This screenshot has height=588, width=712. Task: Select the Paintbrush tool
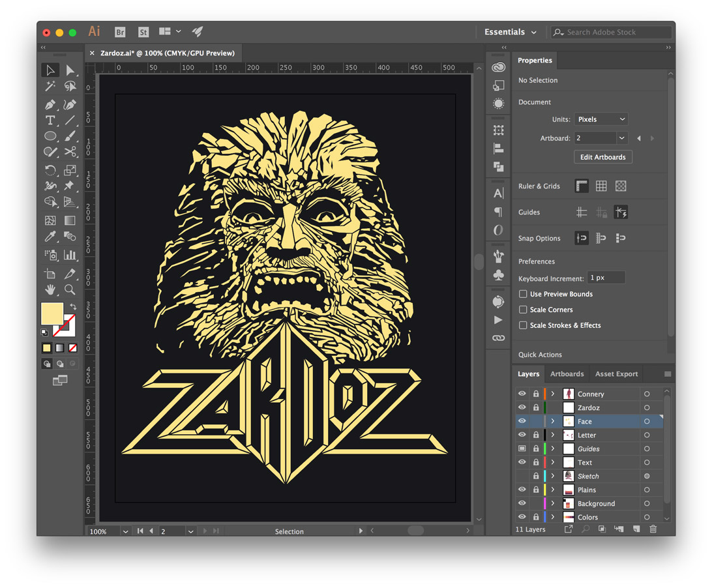pyautogui.click(x=70, y=136)
